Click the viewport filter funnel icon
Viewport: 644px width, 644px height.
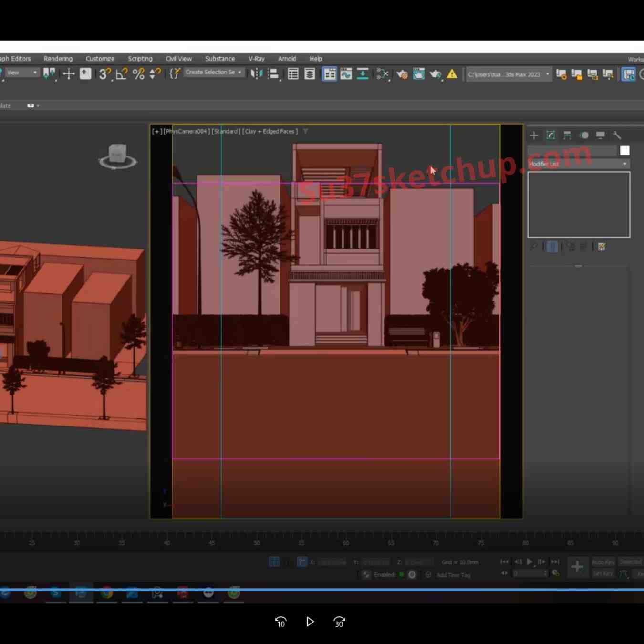pyautogui.click(x=305, y=131)
